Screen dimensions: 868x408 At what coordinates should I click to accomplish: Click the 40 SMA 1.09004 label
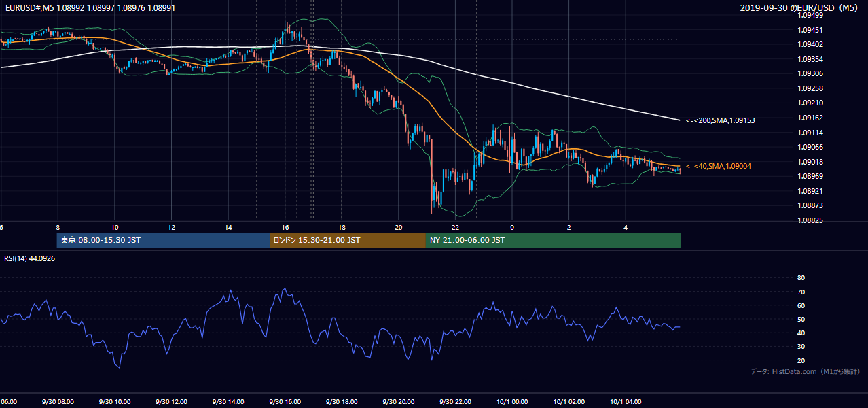pos(718,166)
